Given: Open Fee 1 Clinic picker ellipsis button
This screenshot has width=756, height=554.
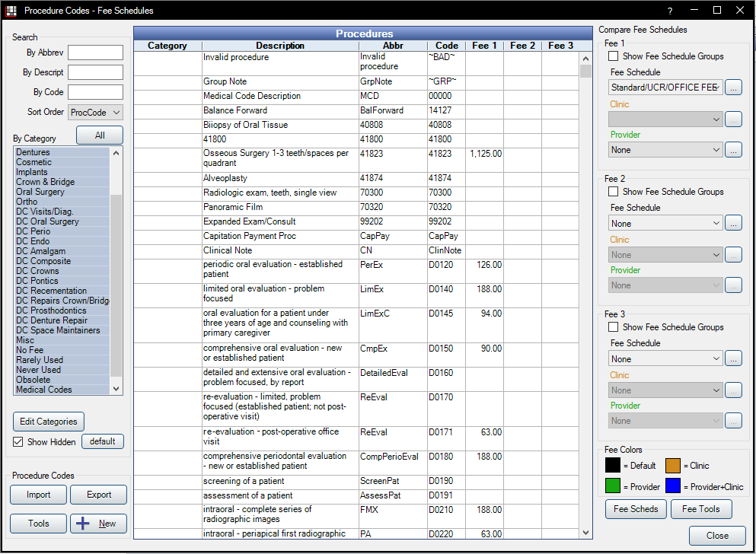Looking at the screenshot, I should (733, 119).
